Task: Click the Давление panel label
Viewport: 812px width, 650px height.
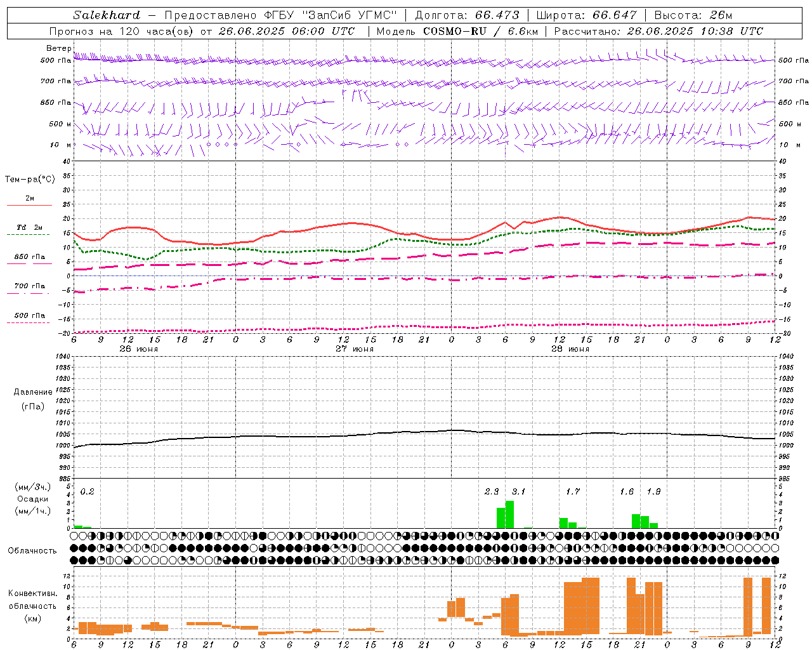Action: [x=33, y=392]
